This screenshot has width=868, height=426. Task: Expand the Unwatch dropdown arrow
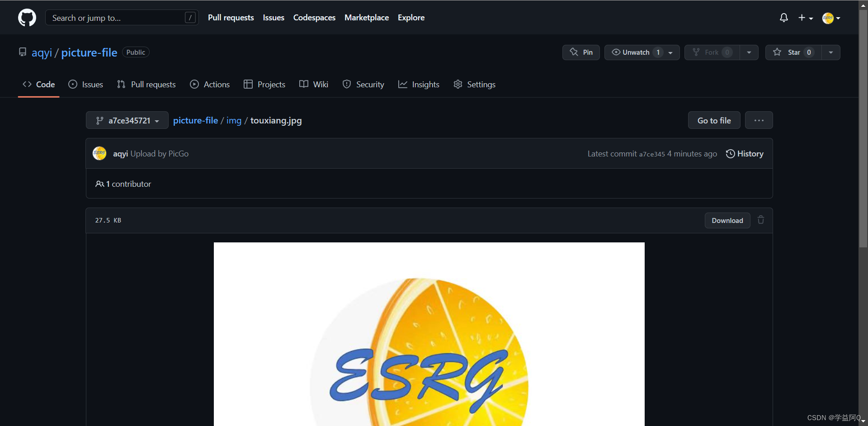click(x=671, y=52)
